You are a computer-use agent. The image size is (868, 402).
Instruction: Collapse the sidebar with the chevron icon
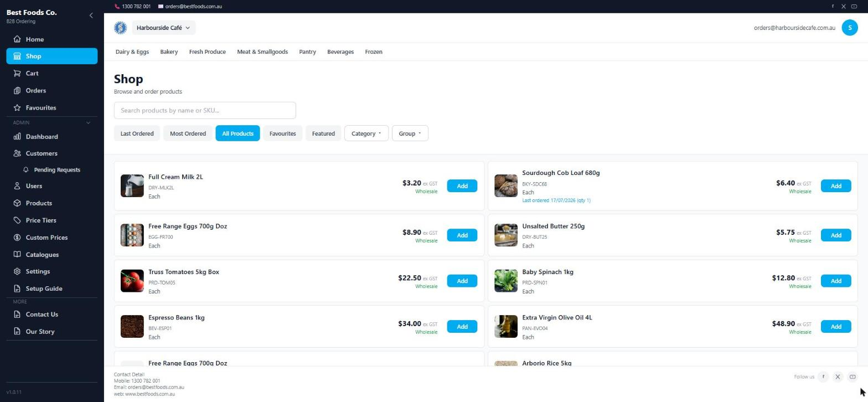[91, 16]
